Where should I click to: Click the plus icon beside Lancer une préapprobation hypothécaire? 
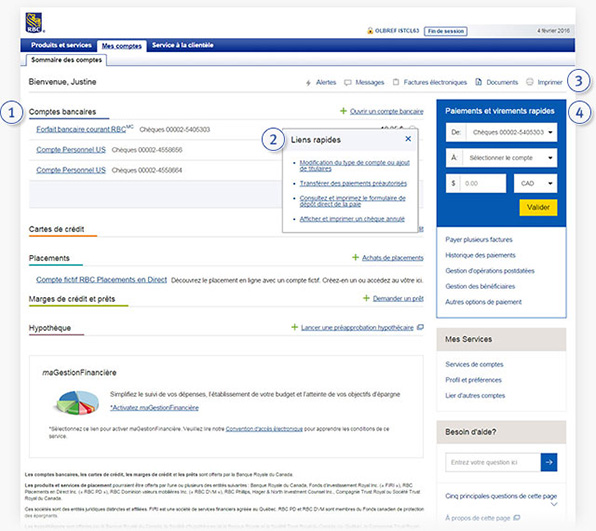pyautogui.click(x=295, y=327)
